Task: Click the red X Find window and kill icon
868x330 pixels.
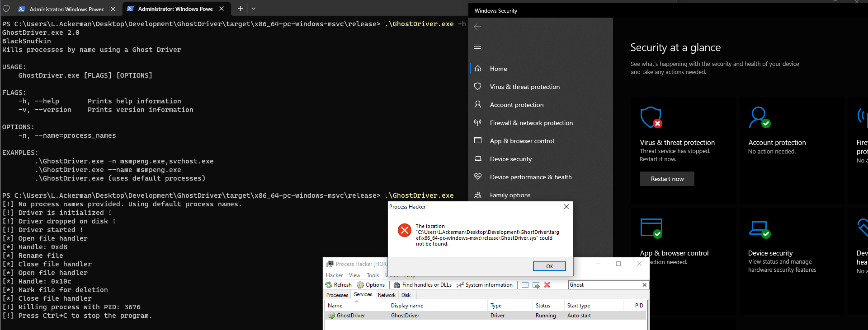Action: (547, 285)
